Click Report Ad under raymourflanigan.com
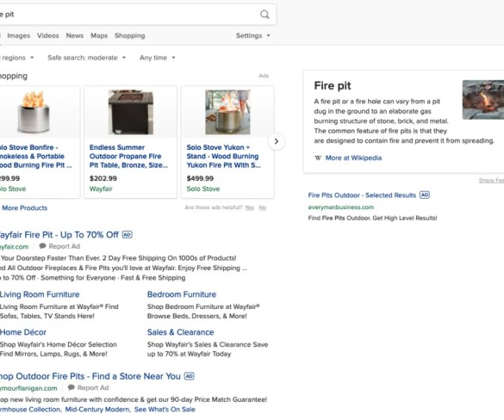 (x=93, y=387)
